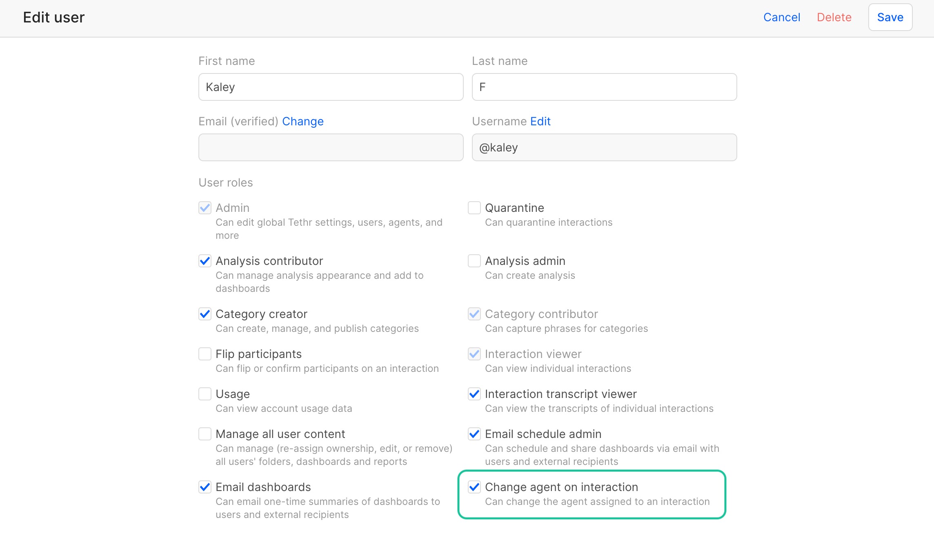Click the First name input field
Image resolution: width=934 pixels, height=560 pixels.
pos(331,87)
